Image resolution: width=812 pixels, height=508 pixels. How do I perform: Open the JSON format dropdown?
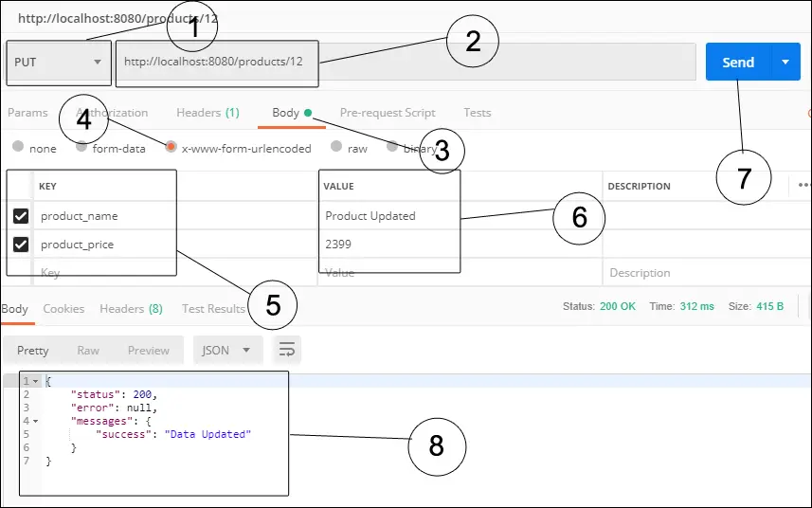coord(227,351)
